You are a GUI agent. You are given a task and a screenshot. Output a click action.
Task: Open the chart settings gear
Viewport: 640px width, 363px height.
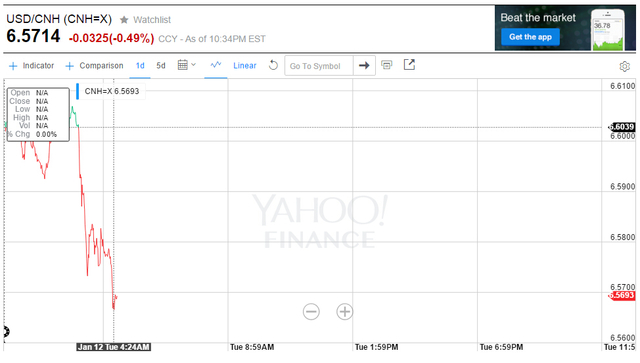tap(624, 66)
